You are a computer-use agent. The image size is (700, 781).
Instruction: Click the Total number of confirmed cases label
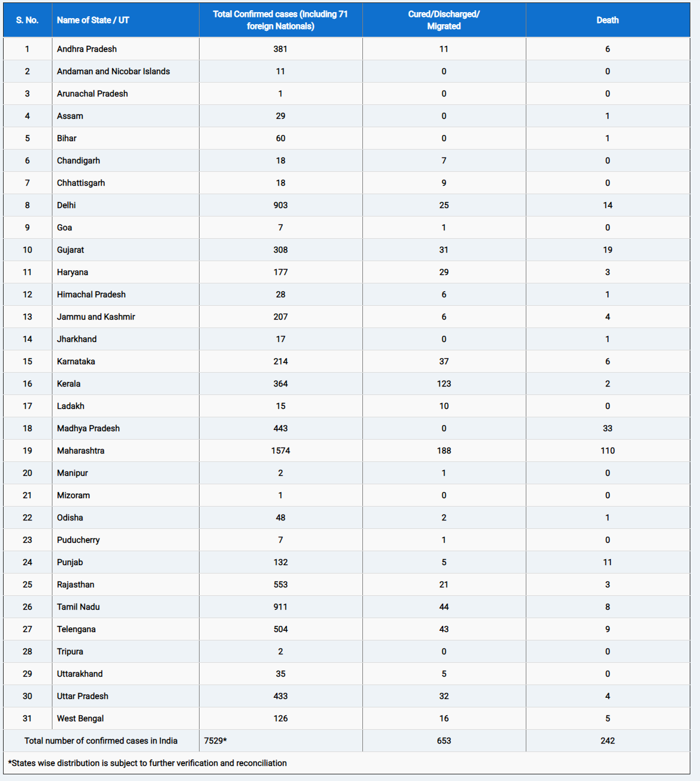(101, 741)
